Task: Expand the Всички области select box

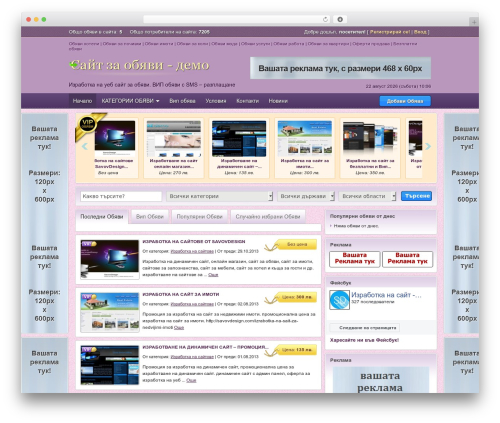Action: tap(367, 196)
